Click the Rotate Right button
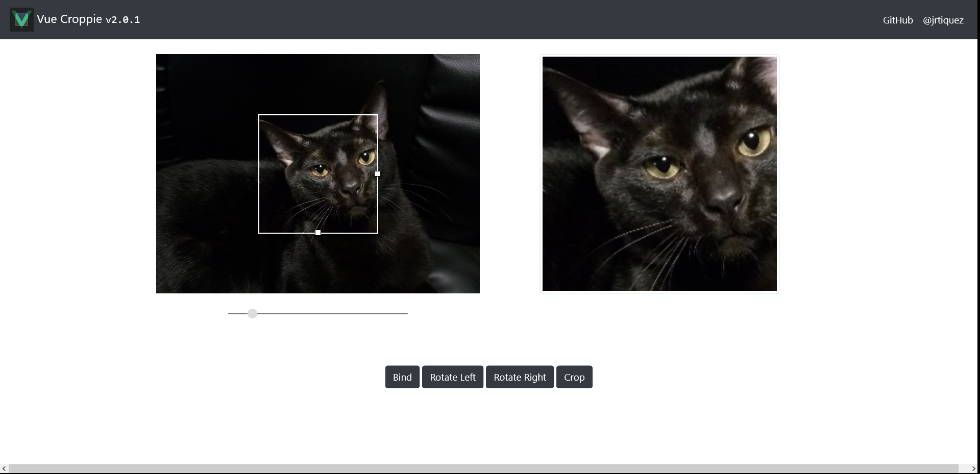 (520, 377)
